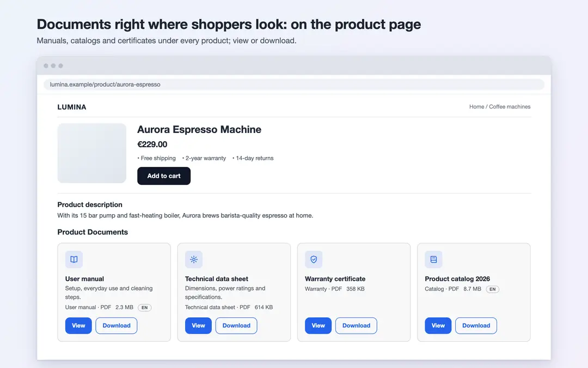Click the EN badge on User manual

click(145, 307)
